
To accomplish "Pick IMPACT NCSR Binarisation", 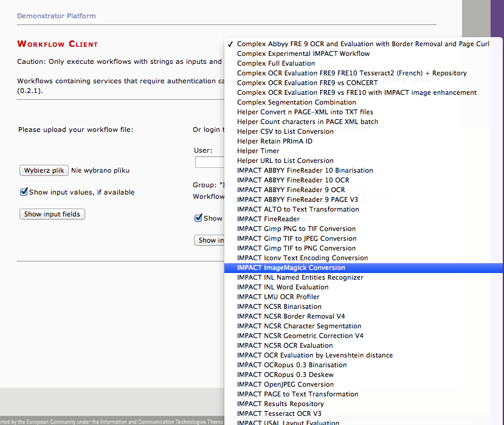I will (x=363, y=306).
